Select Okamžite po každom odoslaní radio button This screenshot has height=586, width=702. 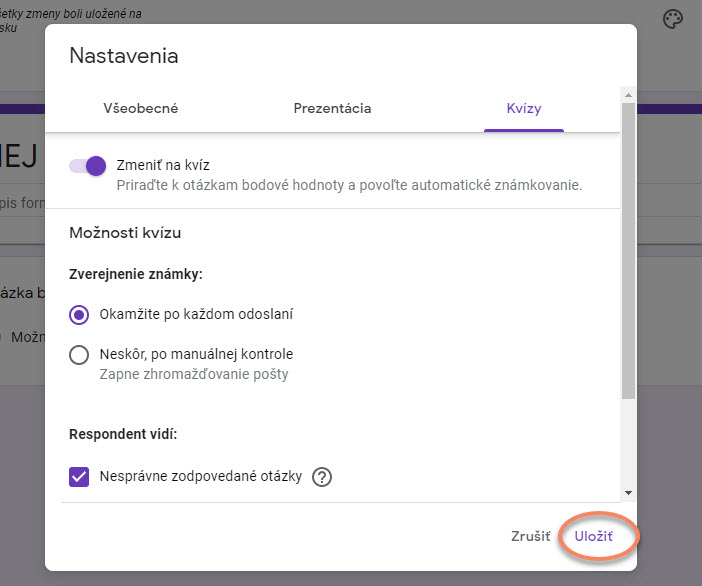[x=80, y=314]
